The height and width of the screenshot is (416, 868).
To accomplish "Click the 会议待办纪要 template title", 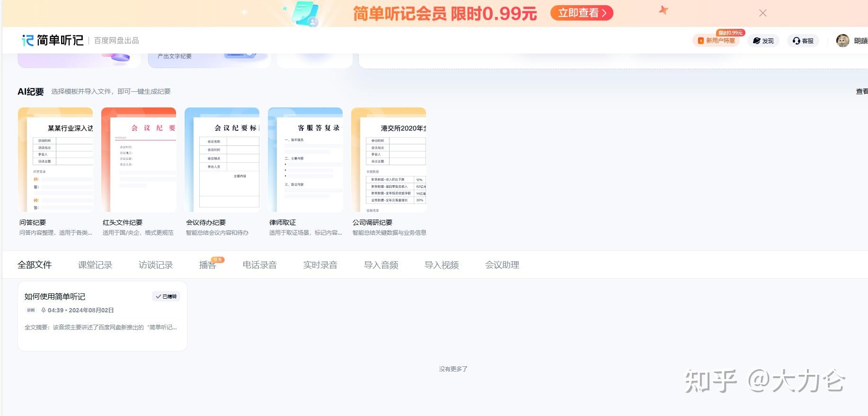I will point(206,222).
